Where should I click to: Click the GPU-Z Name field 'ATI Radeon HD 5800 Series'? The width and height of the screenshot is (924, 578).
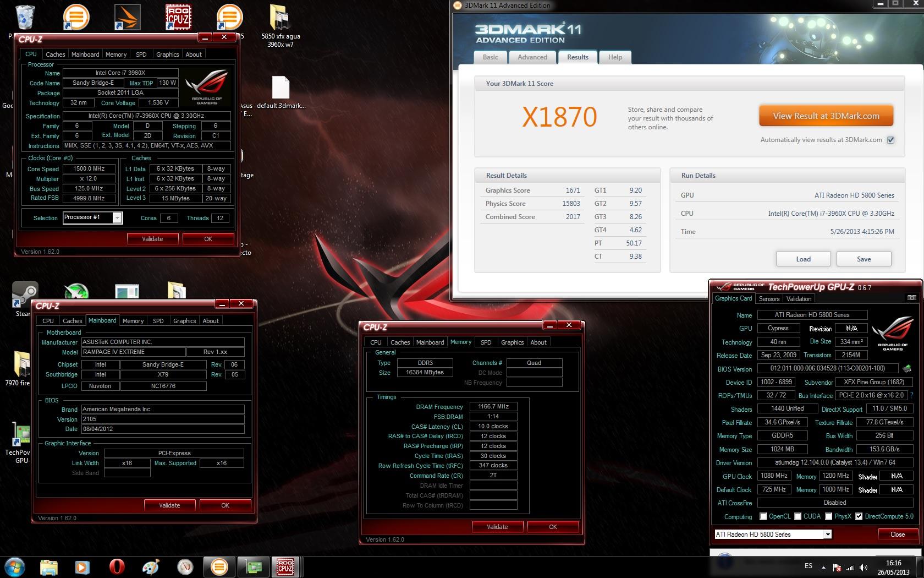point(812,315)
